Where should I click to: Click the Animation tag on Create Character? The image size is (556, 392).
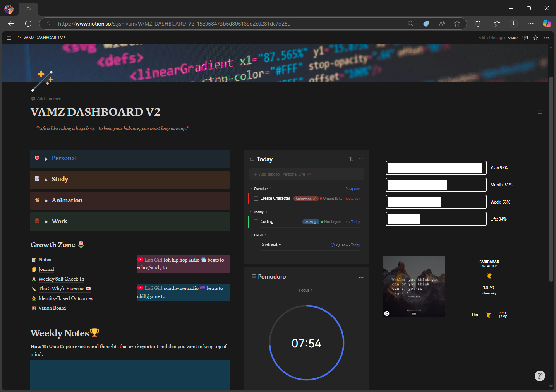(x=305, y=199)
